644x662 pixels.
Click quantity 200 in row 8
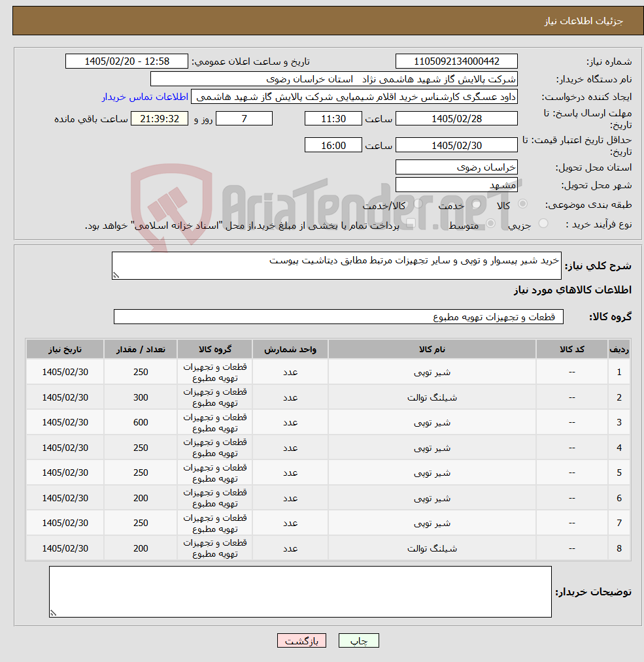click(141, 548)
